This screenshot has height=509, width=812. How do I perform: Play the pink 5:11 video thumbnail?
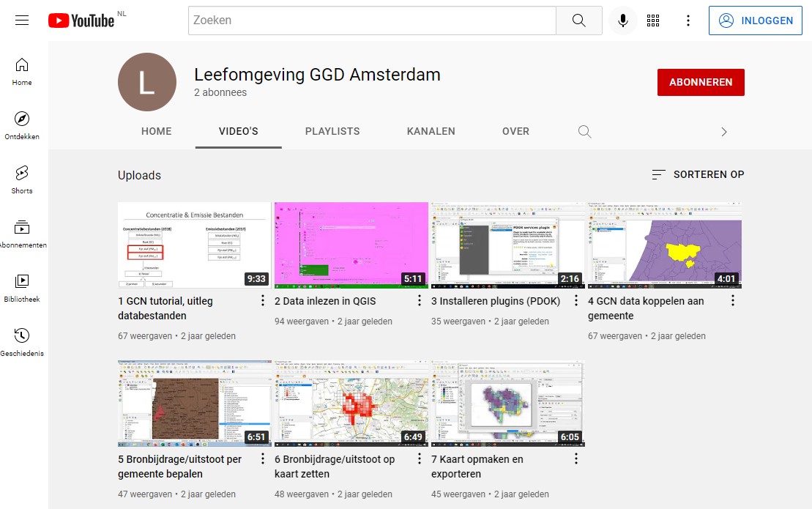pyautogui.click(x=351, y=245)
